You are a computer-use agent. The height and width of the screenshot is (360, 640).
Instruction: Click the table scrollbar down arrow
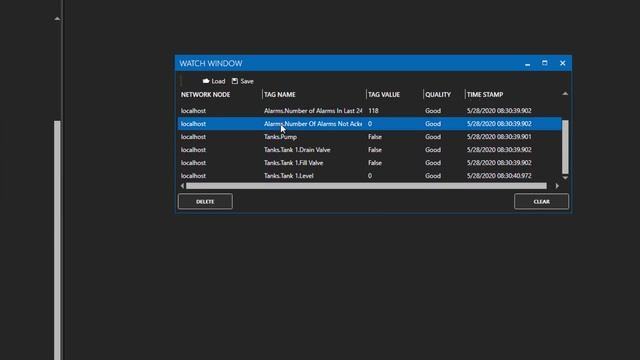point(565,178)
